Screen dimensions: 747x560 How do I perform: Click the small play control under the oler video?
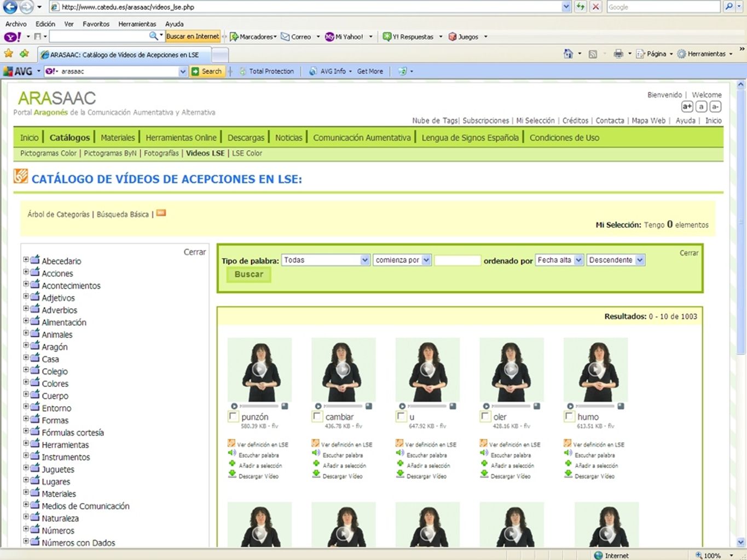pyautogui.click(x=486, y=406)
